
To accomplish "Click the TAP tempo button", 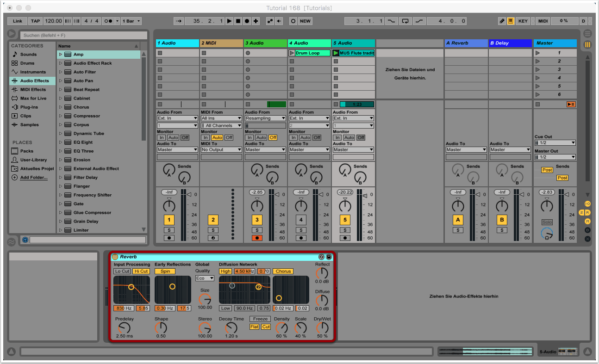I will pyautogui.click(x=35, y=21).
